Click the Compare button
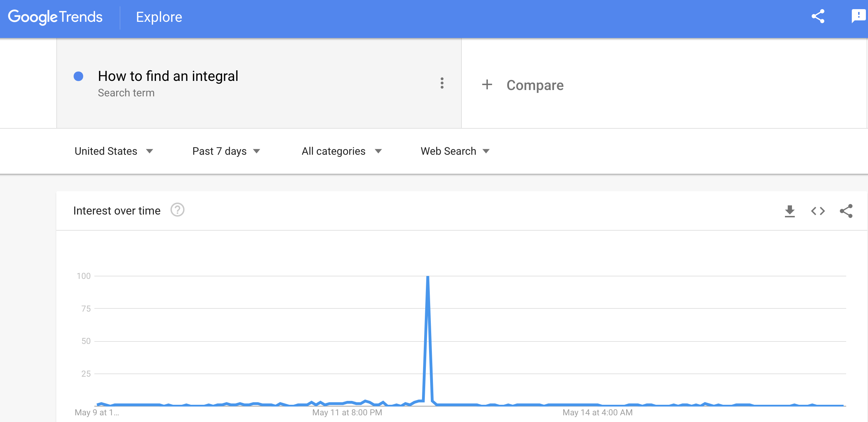Viewport: 868px width, 422px height. 535,85
